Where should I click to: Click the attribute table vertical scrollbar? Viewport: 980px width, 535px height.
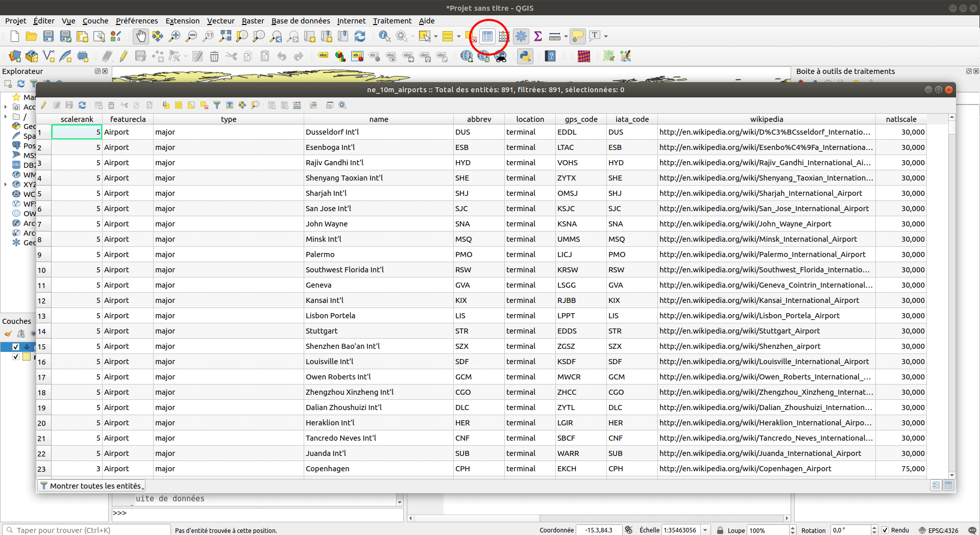(x=951, y=296)
